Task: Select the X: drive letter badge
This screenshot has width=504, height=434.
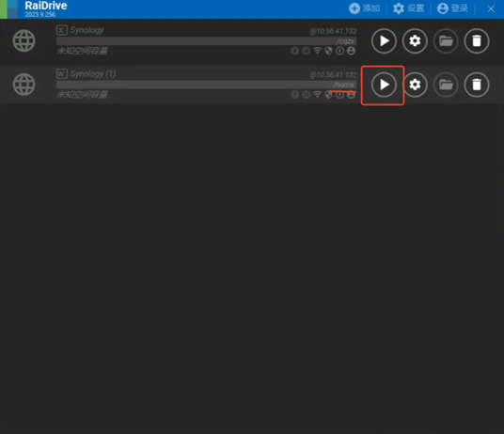Action: pyautogui.click(x=62, y=30)
